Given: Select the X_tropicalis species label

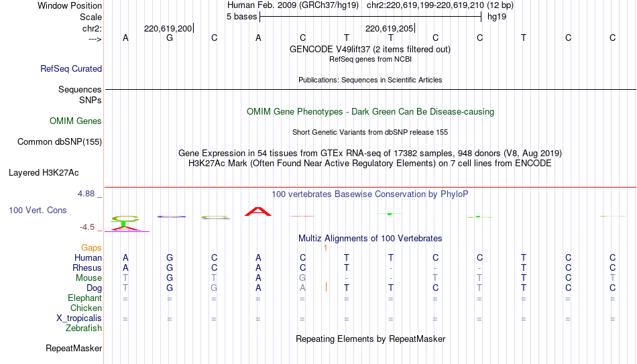Looking at the screenshot, I should (79, 318).
